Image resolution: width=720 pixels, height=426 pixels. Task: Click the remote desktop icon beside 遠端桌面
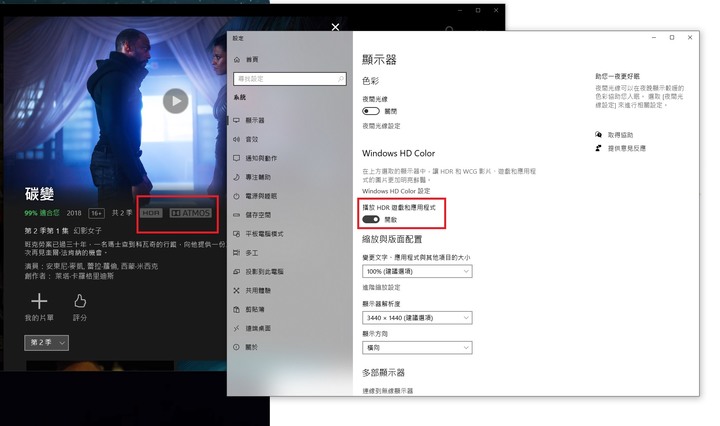236,328
